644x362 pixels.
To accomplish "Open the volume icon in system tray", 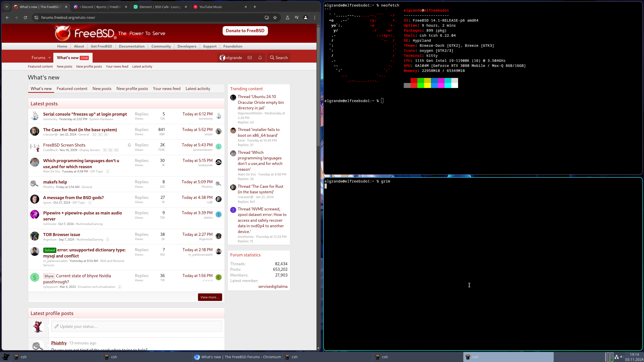I will [622, 357].
